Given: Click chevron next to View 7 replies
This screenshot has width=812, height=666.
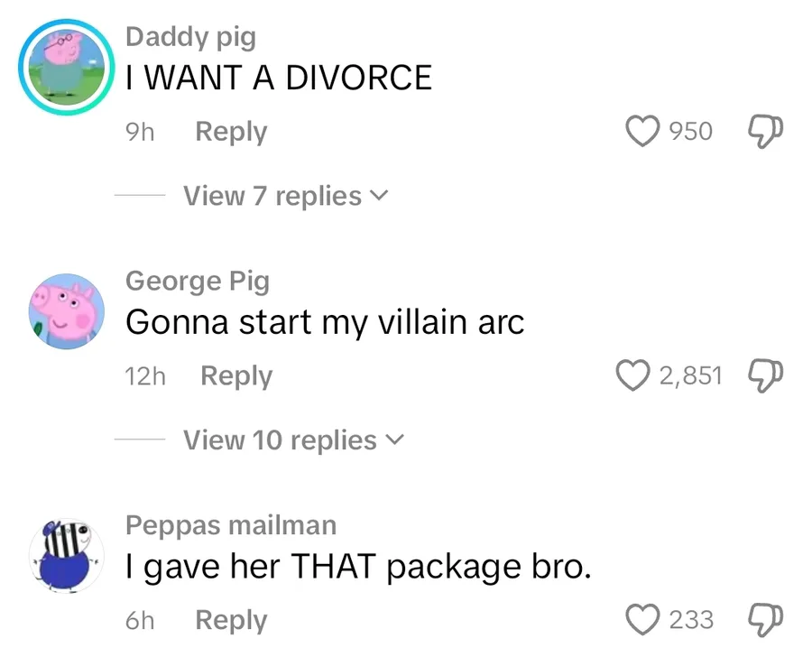Looking at the screenshot, I should point(379,196).
